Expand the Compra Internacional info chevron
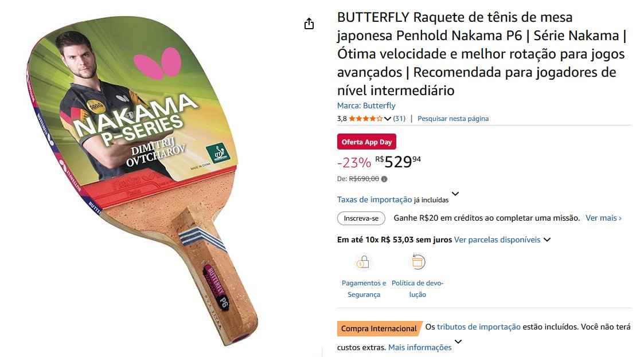 [458, 342]
